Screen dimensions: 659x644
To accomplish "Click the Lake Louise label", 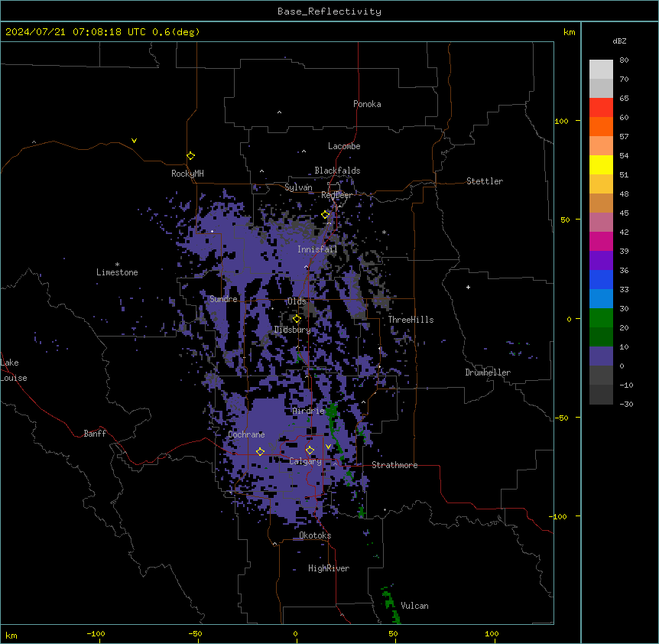I will click(14, 370).
